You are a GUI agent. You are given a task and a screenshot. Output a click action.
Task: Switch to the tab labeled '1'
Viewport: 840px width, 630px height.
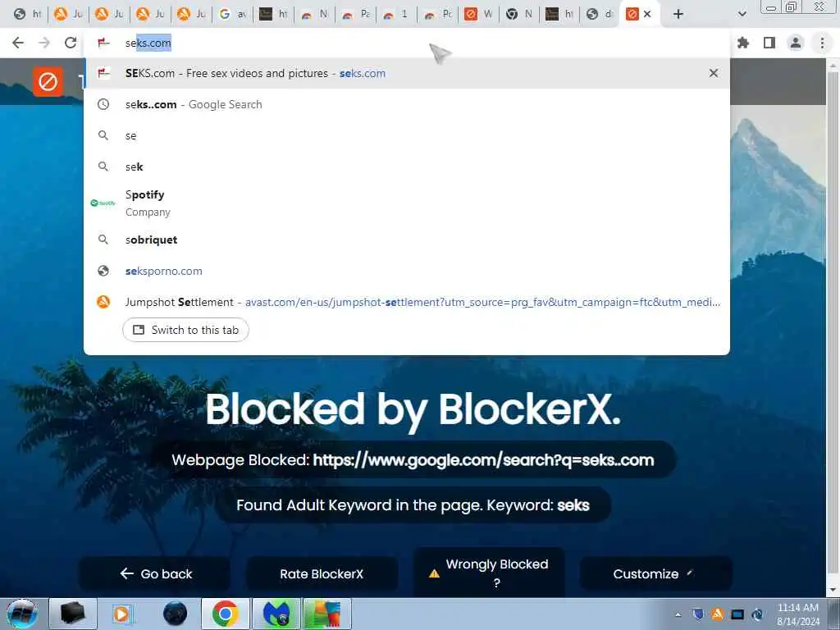click(396, 15)
